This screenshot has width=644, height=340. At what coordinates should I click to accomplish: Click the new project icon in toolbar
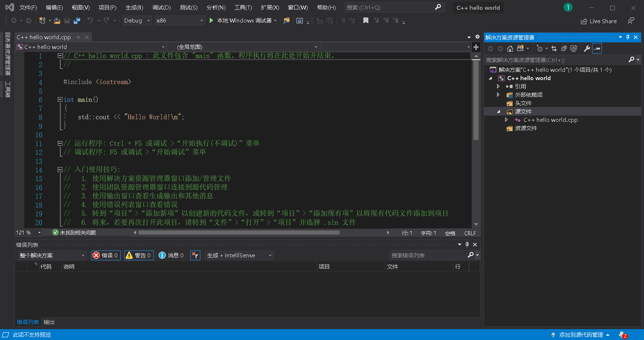[x=42, y=21]
